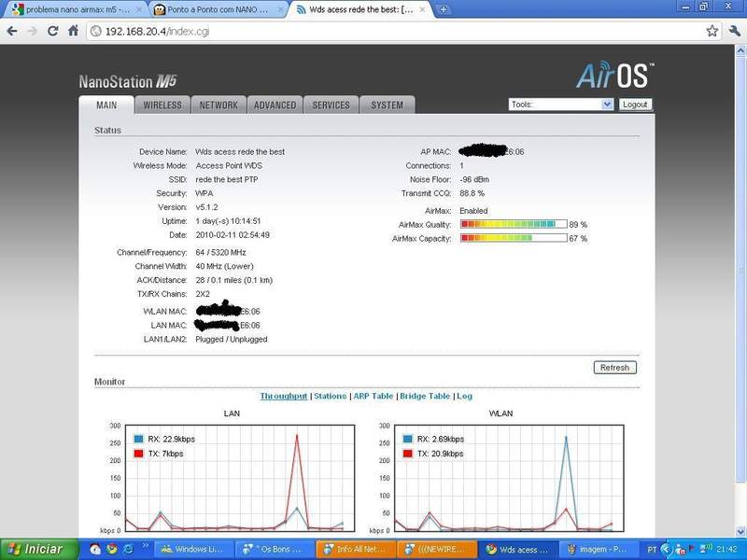Image resolution: width=747 pixels, height=560 pixels.
Task: Switch to 'Os Bons' taskbar window
Action: pos(276,550)
